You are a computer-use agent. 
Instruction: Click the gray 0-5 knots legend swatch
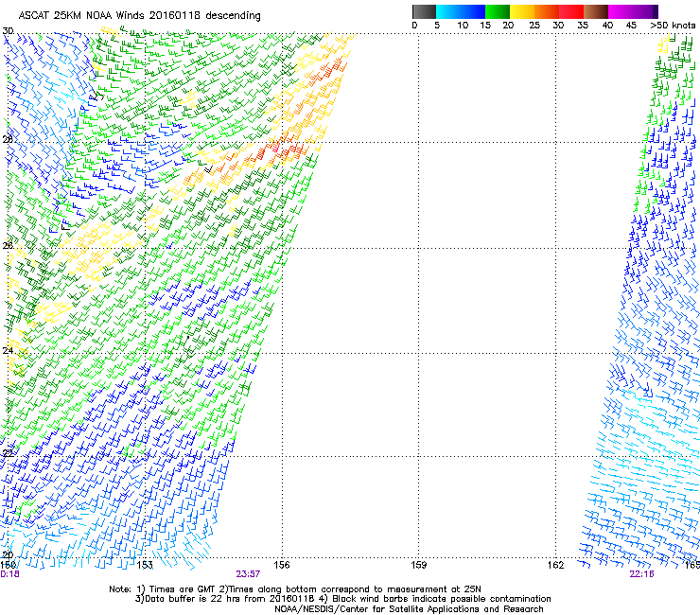point(424,11)
